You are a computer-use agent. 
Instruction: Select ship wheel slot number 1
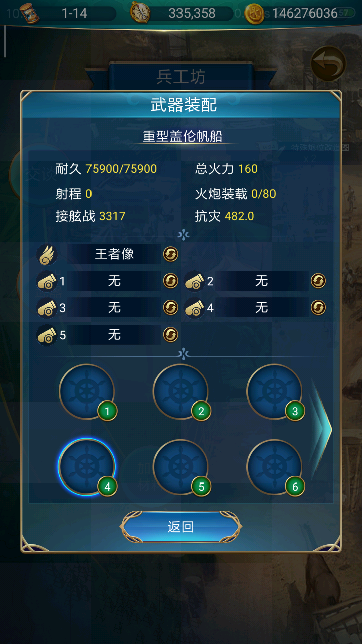(x=87, y=391)
